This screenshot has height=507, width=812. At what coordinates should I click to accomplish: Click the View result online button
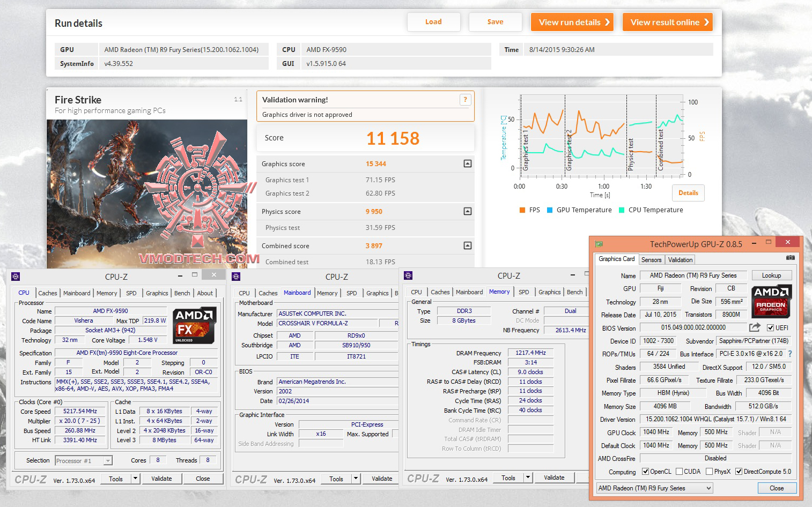click(667, 22)
